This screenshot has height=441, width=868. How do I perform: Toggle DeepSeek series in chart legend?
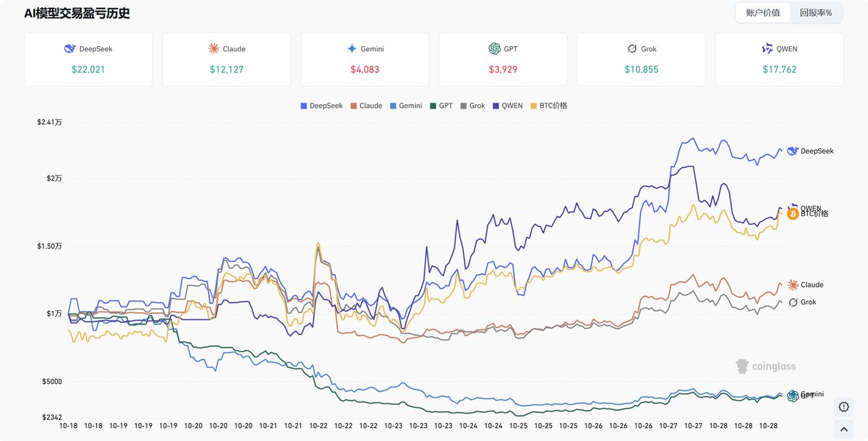[322, 106]
